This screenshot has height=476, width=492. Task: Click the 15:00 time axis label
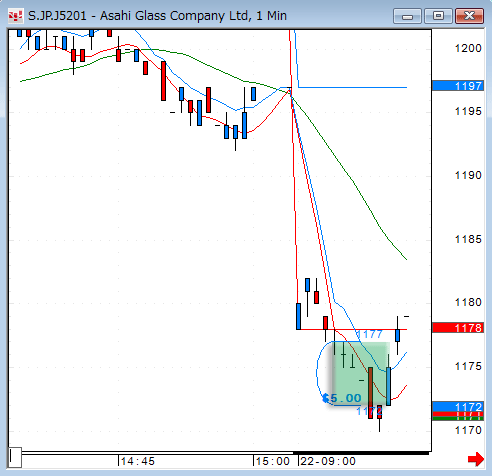pos(273,461)
